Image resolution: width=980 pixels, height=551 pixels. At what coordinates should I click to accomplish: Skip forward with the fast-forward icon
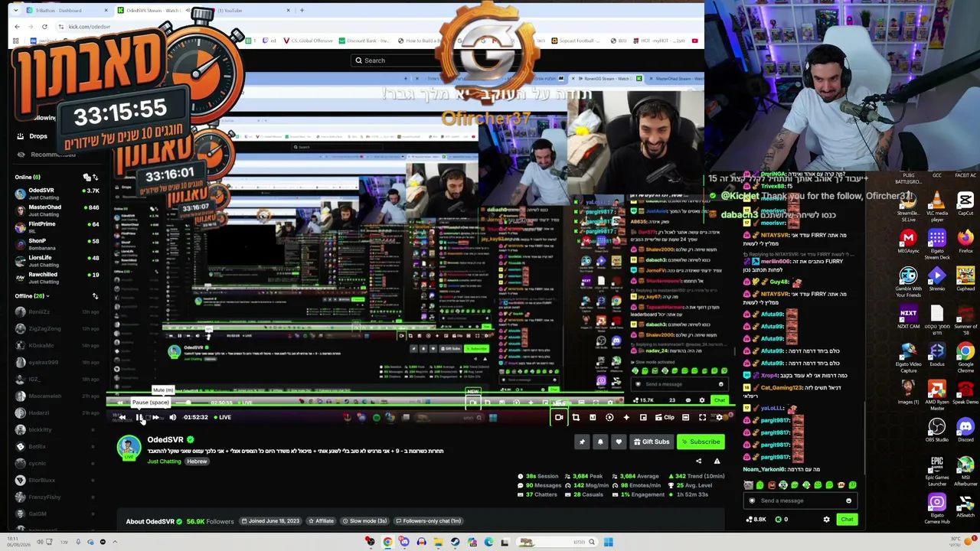pyautogui.click(x=155, y=417)
